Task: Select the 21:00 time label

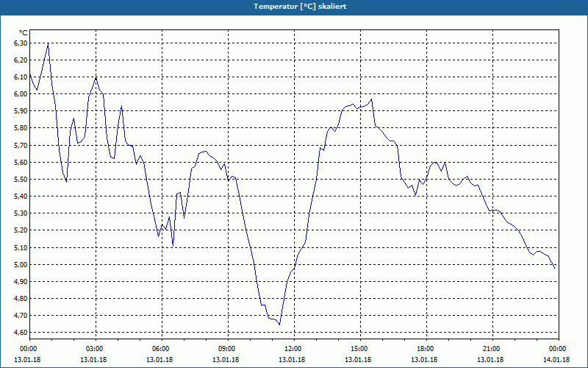Action: (490, 349)
